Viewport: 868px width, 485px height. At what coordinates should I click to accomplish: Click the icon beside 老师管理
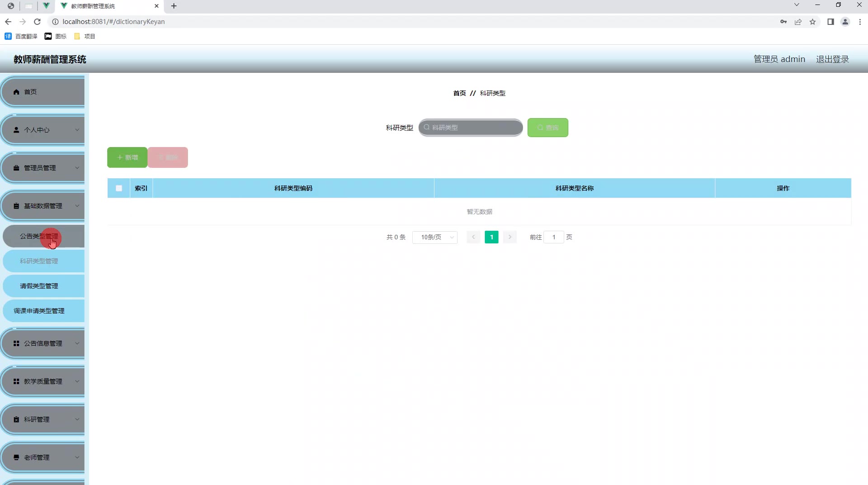[16, 457]
